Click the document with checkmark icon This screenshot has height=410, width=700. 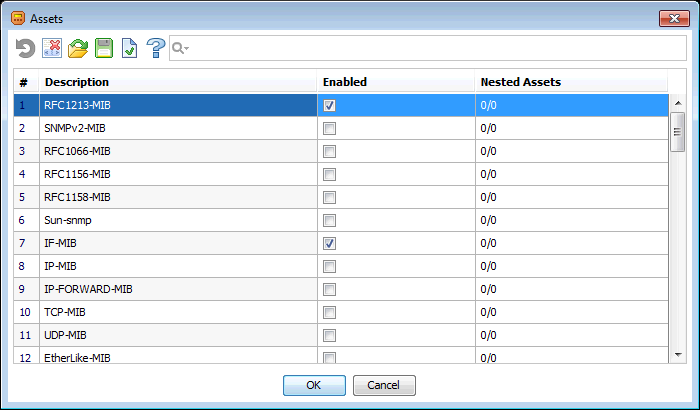click(x=129, y=48)
